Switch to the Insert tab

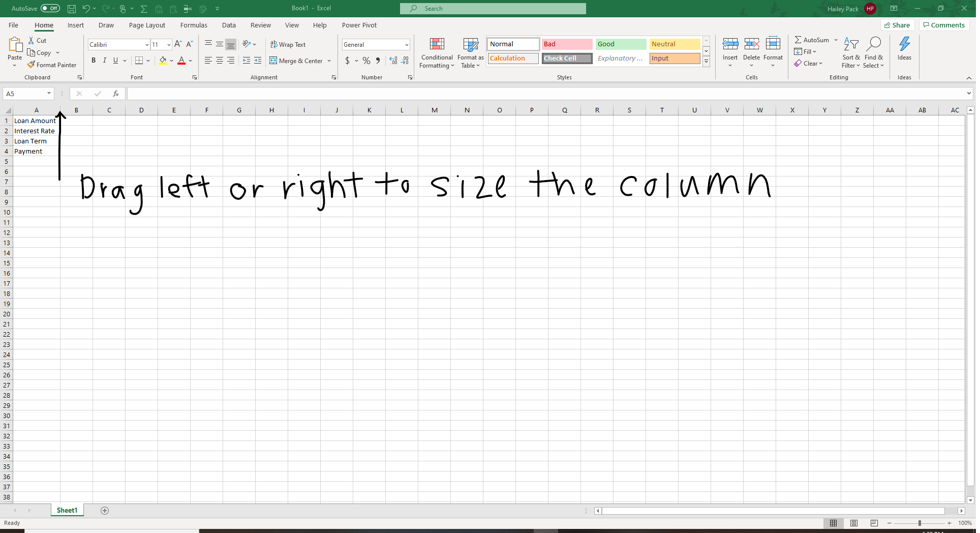pyautogui.click(x=76, y=25)
